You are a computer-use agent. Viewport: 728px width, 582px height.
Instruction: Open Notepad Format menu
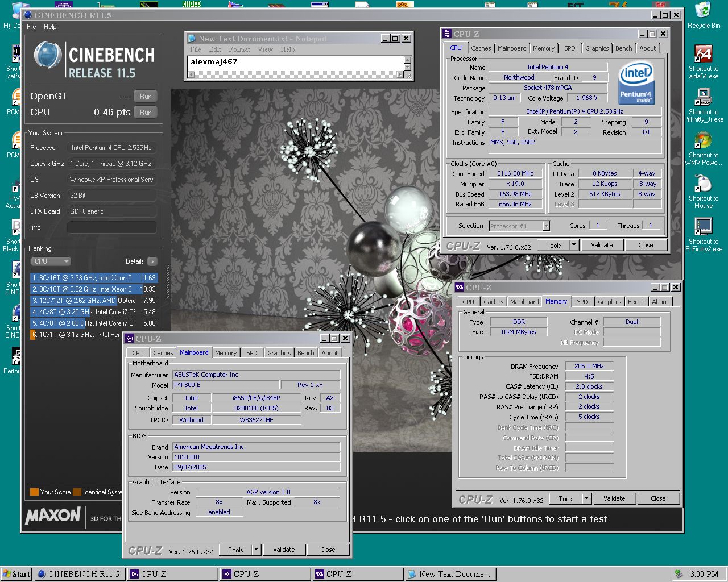[x=239, y=49]
